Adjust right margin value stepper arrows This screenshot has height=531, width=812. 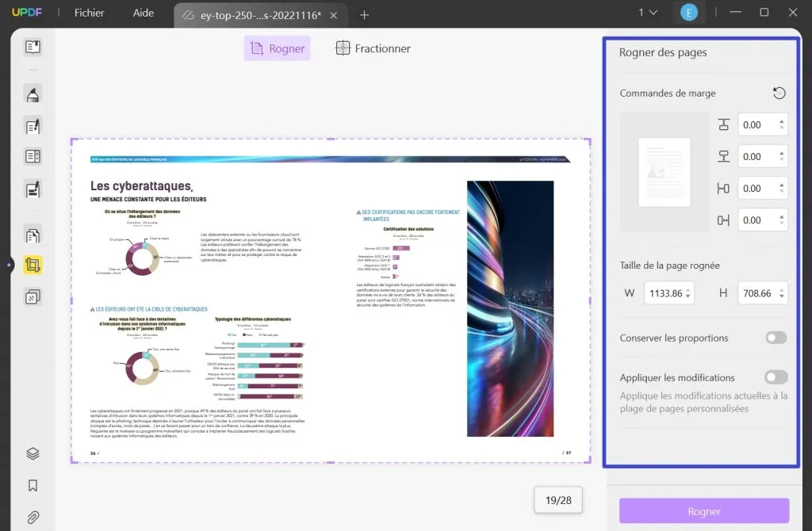tap(781, 220)
